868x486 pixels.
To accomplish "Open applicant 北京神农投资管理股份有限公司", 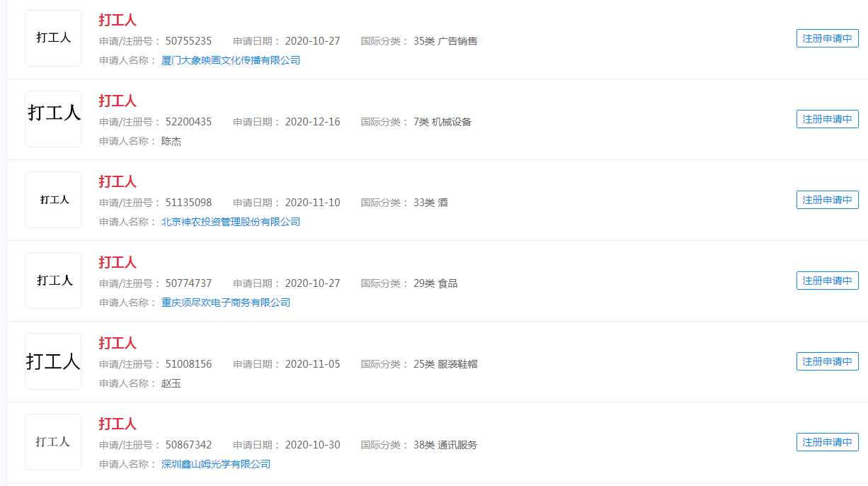I will tap(231, 222).
